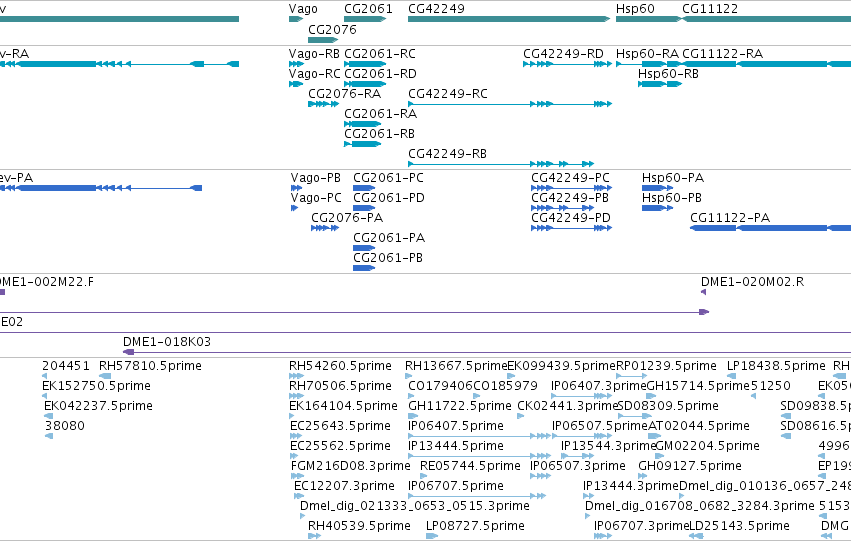Screen dimensions: 851x541
Task: Select protein CG42249-PD
Action: (x=571, y=218)
